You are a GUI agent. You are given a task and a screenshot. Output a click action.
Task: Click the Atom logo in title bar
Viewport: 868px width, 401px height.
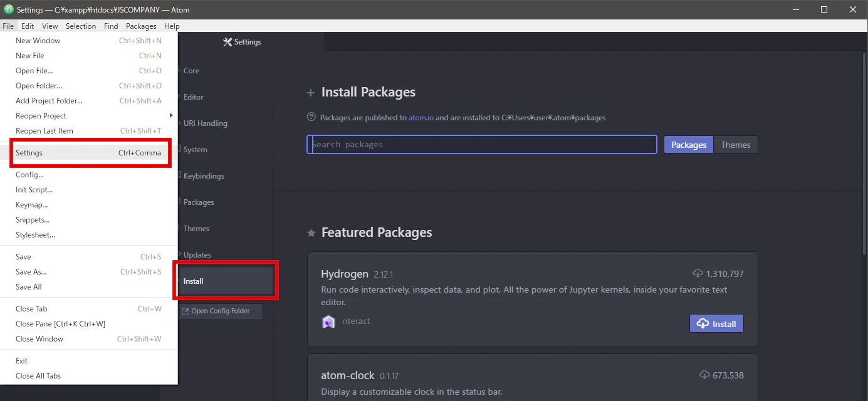(x=9, y=9)
